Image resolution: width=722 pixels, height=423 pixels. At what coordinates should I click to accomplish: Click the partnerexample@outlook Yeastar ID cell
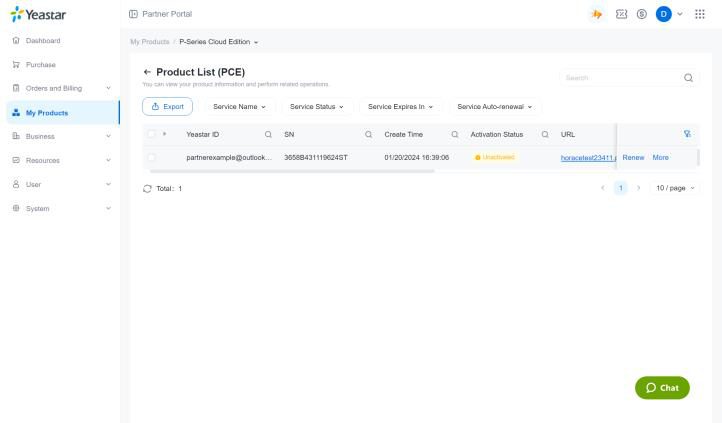229,157
